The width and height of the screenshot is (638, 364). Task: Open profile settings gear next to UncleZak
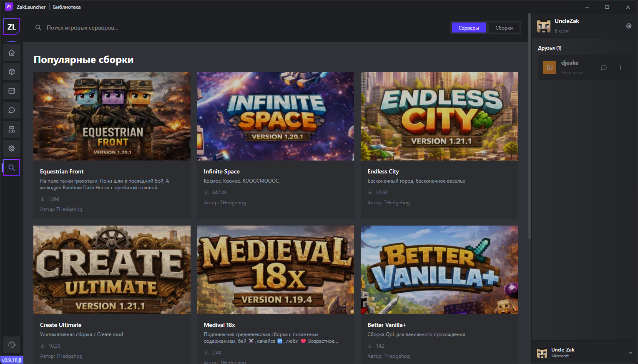click(x=628, y=26)
